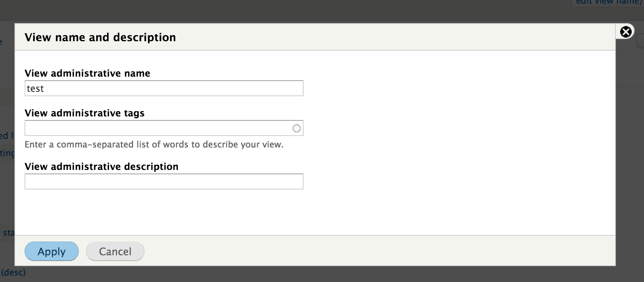644x282 pixels.
Task: Click the comma-separated list help text
Action: (x=154, y=144)
